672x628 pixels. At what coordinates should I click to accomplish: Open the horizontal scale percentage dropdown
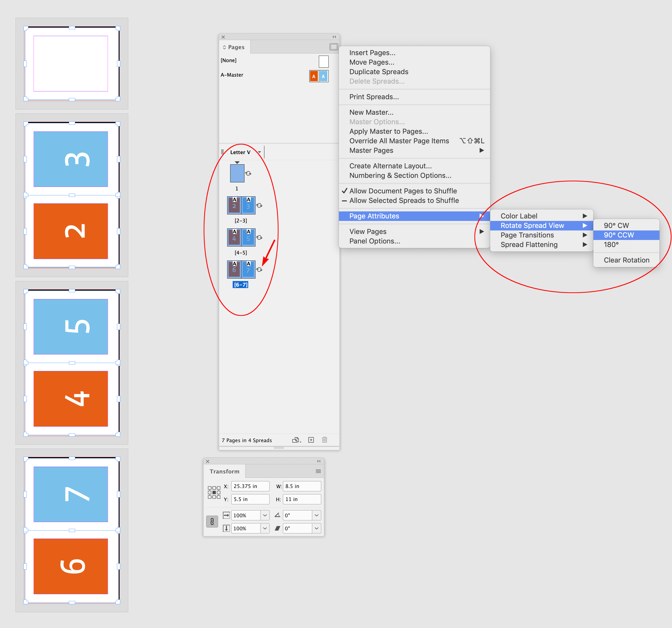265,515
